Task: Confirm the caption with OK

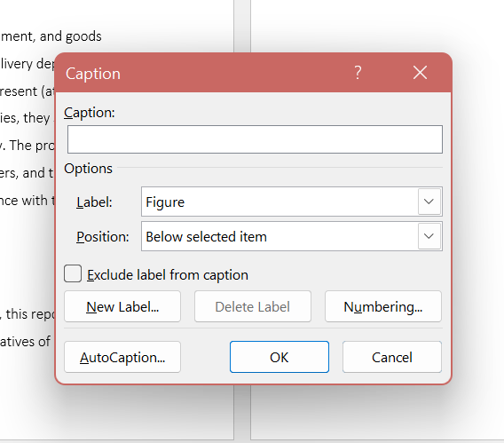Action: [280, 357]
